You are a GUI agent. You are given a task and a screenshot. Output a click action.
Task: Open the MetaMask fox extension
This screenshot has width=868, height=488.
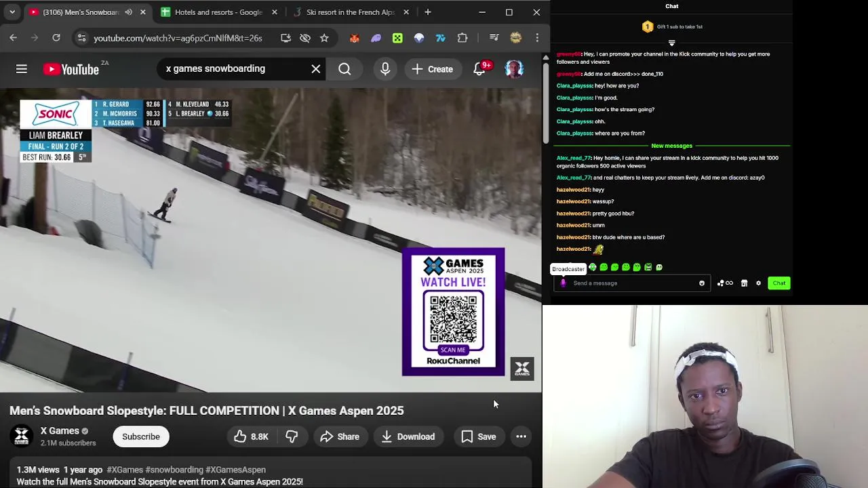[x=354, y=38]
